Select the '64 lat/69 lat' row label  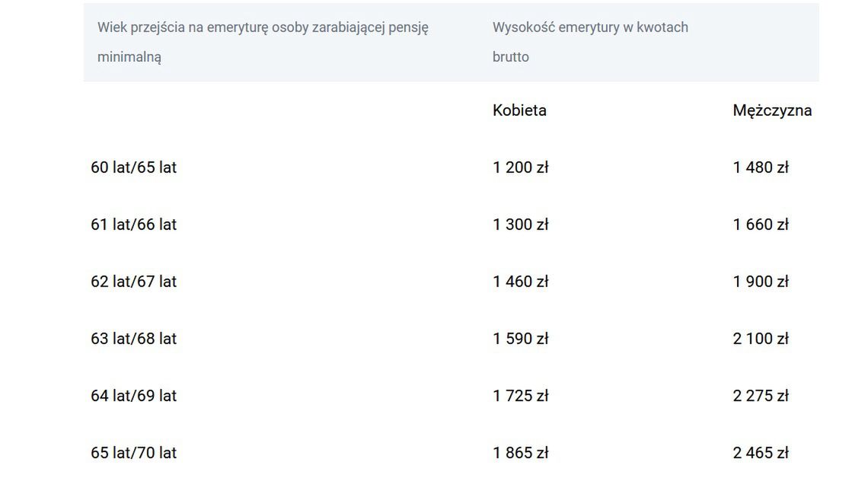pos(133,396)
